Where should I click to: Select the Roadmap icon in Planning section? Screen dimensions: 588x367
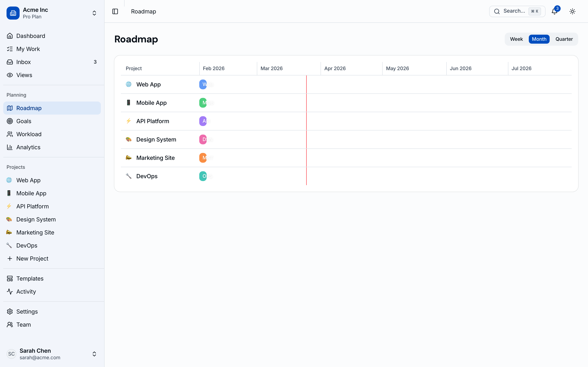point(10,108)
